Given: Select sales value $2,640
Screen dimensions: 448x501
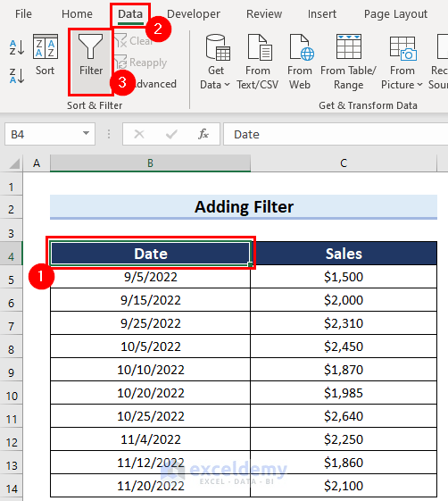Looking at the screenshot, I should click(344, 416).
